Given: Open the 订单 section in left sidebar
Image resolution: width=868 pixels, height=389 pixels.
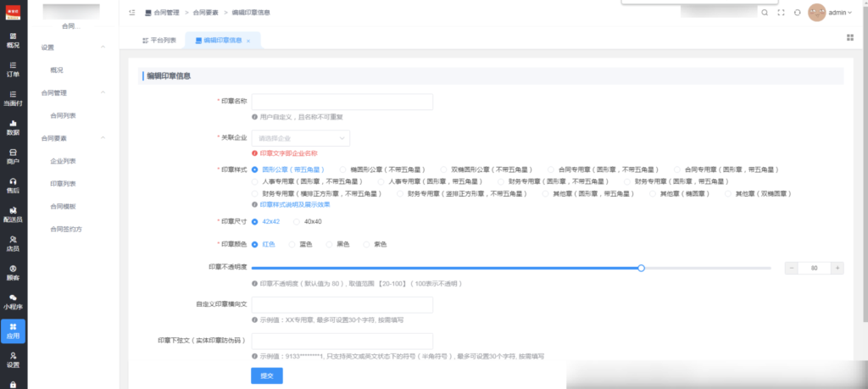Looking at the screenshot, I should pyautogui.click(x=13, y=69).
